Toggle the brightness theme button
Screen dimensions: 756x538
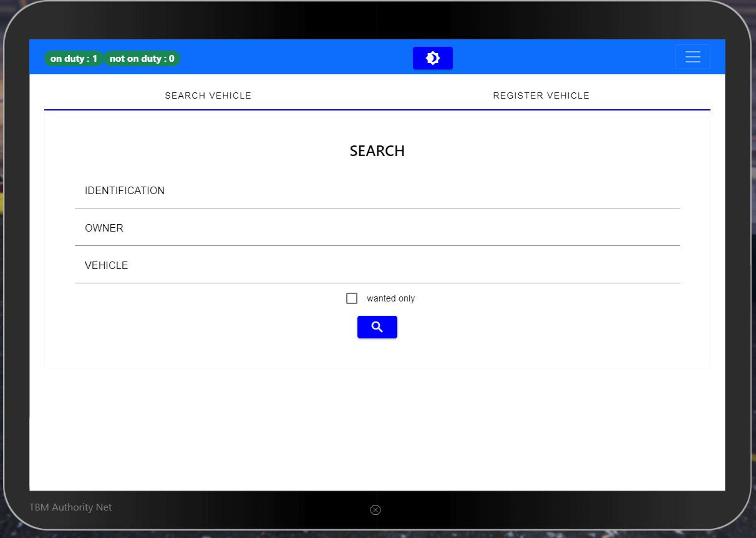coord(432,58)
